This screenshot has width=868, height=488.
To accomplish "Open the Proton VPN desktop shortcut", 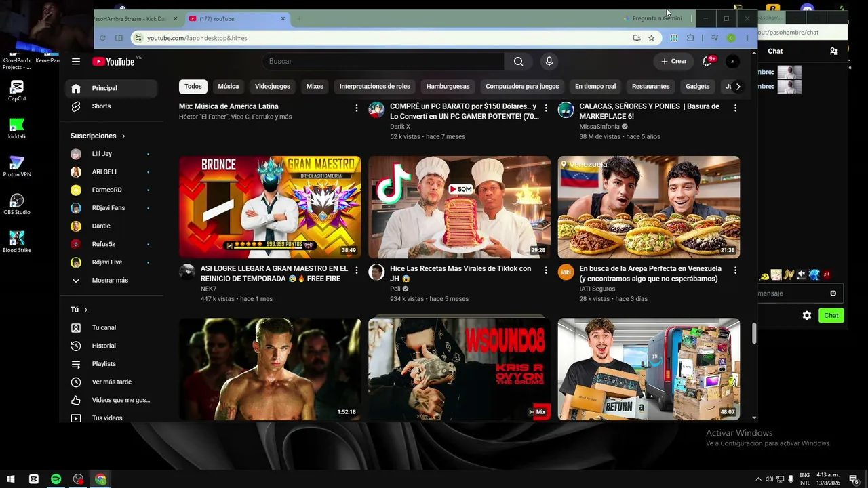I will pyautogui.click(x=17, y=167).
